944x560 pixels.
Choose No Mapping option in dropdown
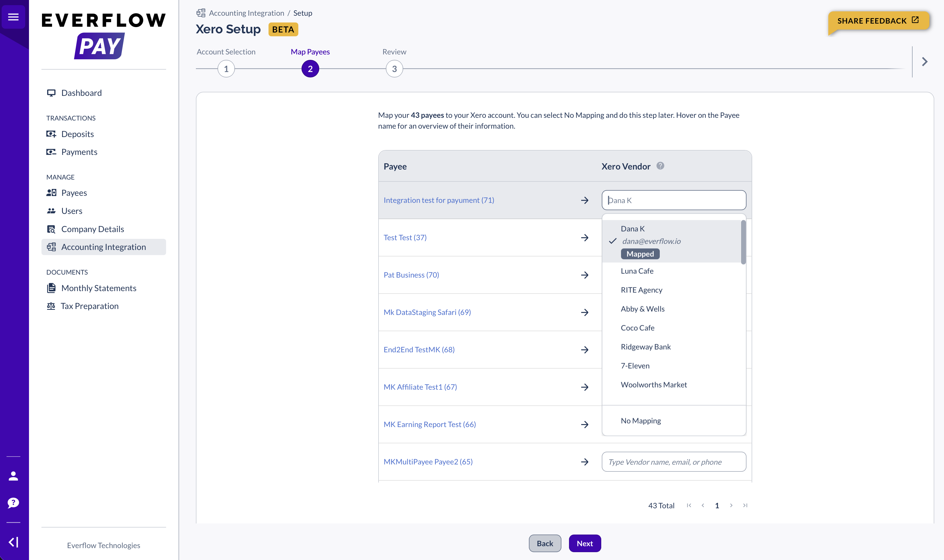pos(641,421)
